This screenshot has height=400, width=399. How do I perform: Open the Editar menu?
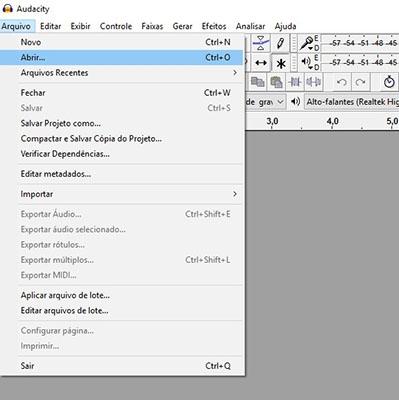click(x=51, y=26)
